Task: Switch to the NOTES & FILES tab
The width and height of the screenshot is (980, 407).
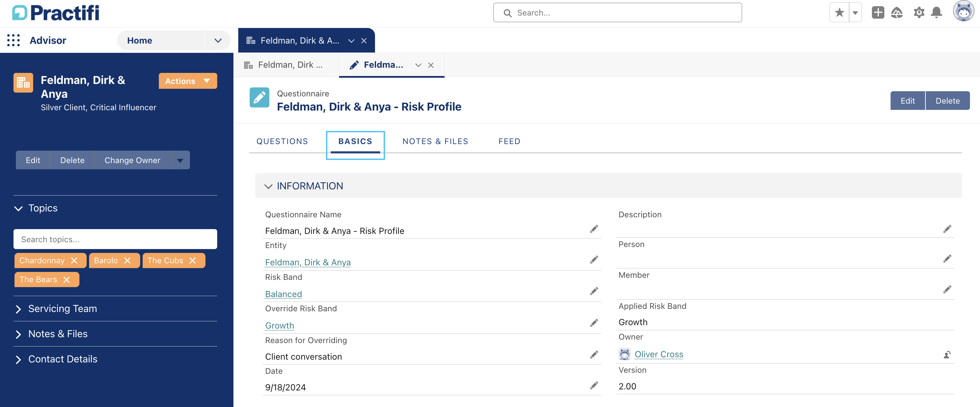Action: 435,141
